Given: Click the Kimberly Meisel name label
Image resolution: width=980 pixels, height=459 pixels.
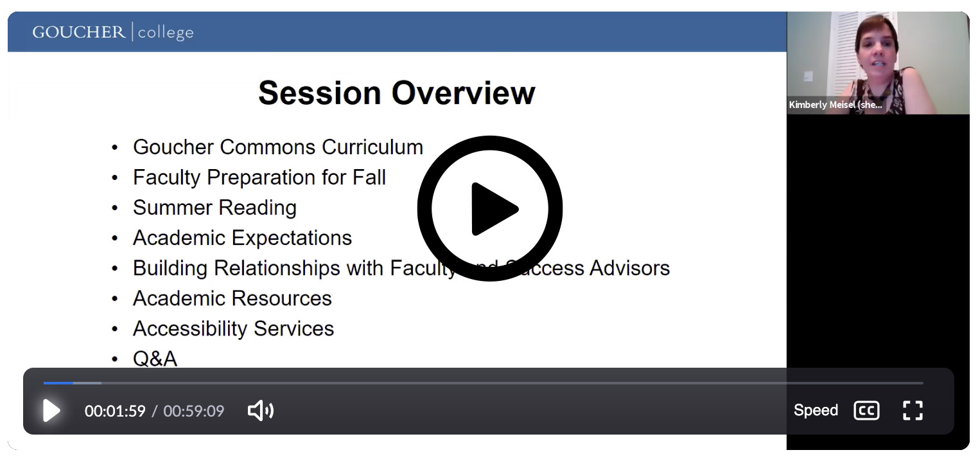Looking at the screenshot, I should (836, 105).
